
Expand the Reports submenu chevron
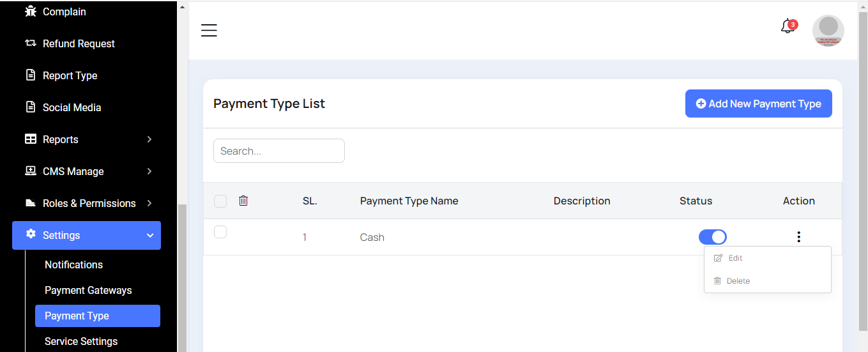[149, 139]
